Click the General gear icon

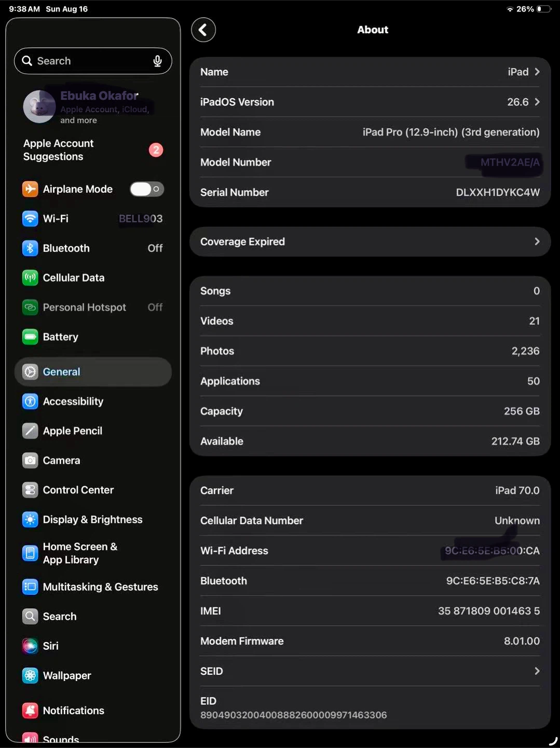pos(30,372)
